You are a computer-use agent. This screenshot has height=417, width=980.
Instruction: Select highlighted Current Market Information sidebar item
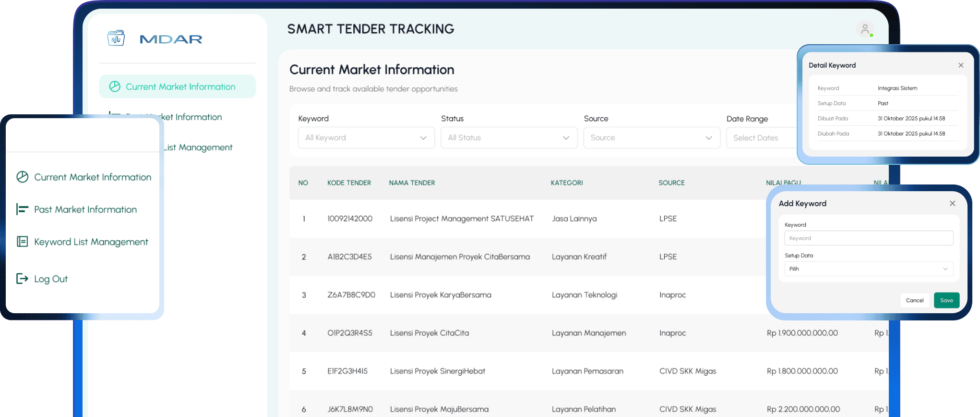click(x=178, y=86)
